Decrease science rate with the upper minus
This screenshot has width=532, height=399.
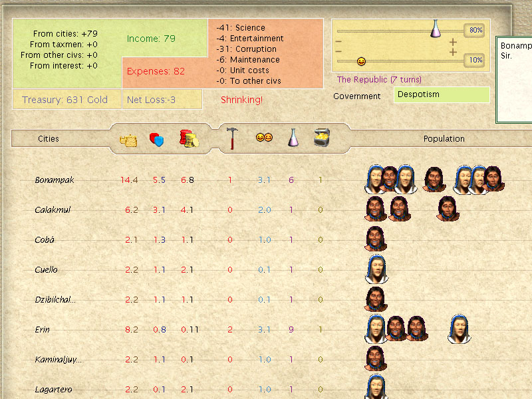click(338, 42)
